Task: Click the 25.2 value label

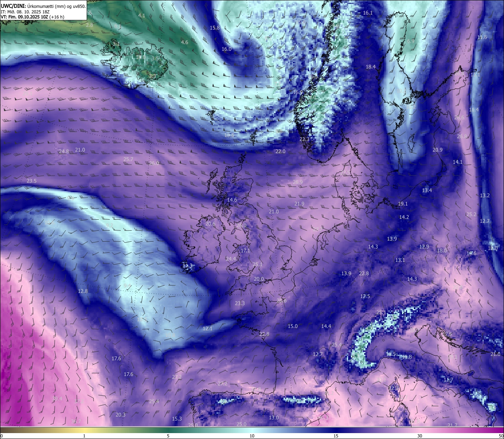Action: [x=471, y=215]
